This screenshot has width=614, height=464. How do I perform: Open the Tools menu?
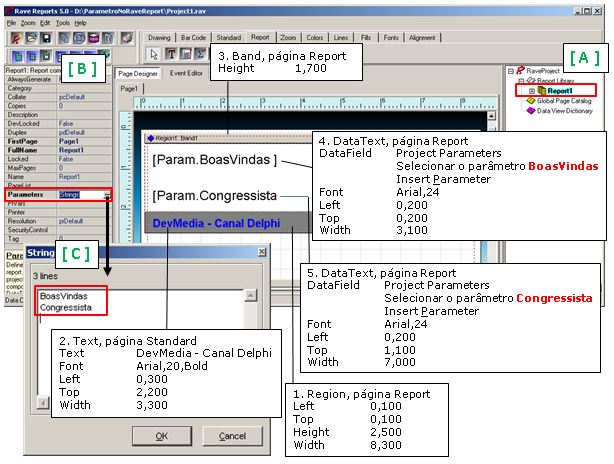[x=63, y=21]
